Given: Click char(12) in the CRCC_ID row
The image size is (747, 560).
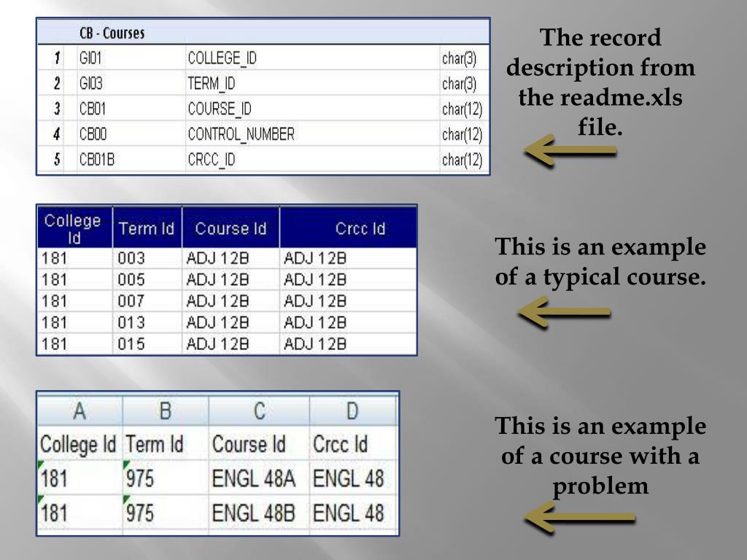Looking at the screenshot, I should tap(462, 160).
